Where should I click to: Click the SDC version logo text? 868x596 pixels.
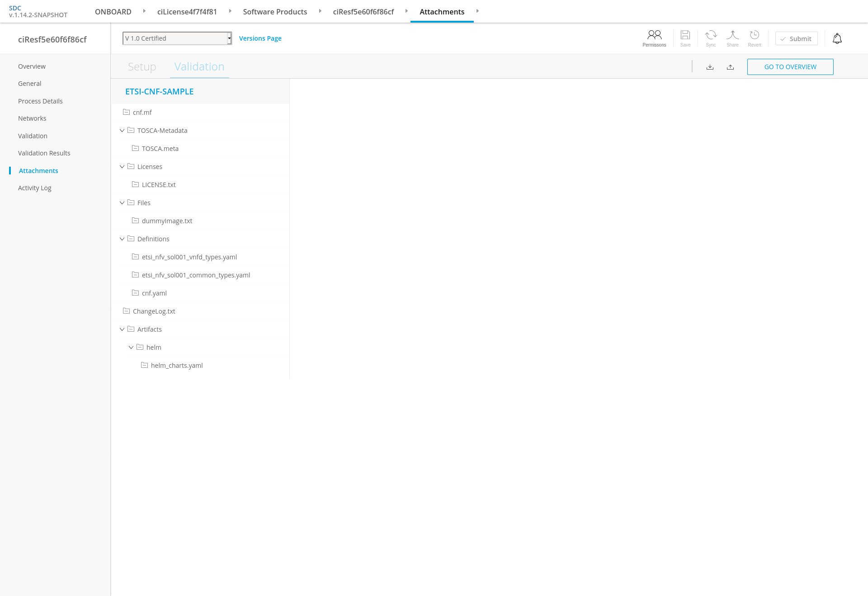[38, 11]
